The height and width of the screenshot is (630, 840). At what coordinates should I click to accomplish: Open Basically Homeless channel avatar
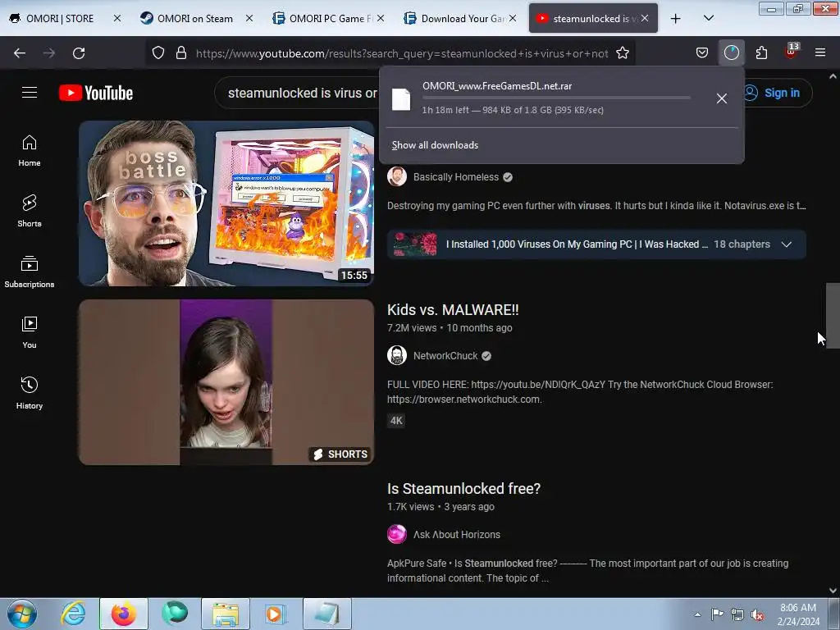tap(397, 177)
